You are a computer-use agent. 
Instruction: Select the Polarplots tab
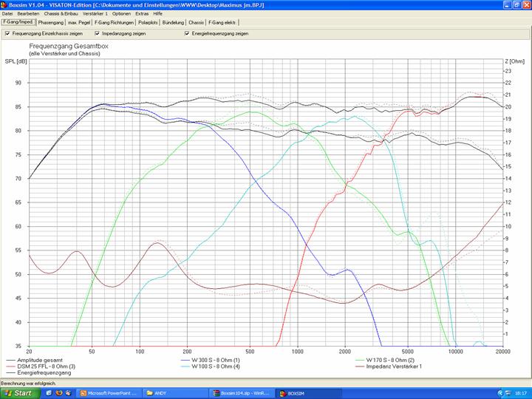click(x=148, y=22)
